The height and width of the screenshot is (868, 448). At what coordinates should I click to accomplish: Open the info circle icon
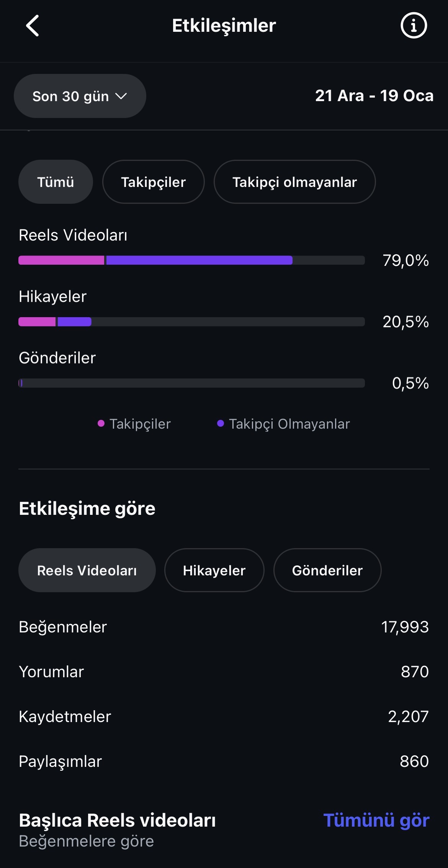(x=414, y=26)
